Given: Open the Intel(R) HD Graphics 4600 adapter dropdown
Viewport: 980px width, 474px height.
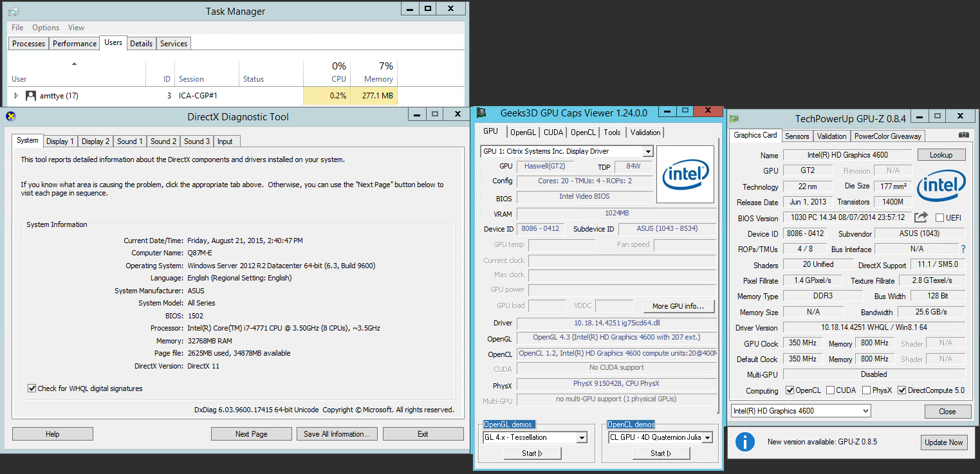Looking at the screenshot, I should coord(865,411).
